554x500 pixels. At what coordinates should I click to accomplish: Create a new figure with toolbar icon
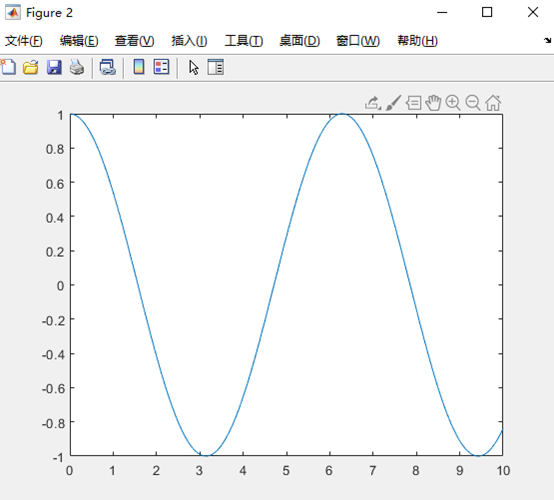(8, 67)
